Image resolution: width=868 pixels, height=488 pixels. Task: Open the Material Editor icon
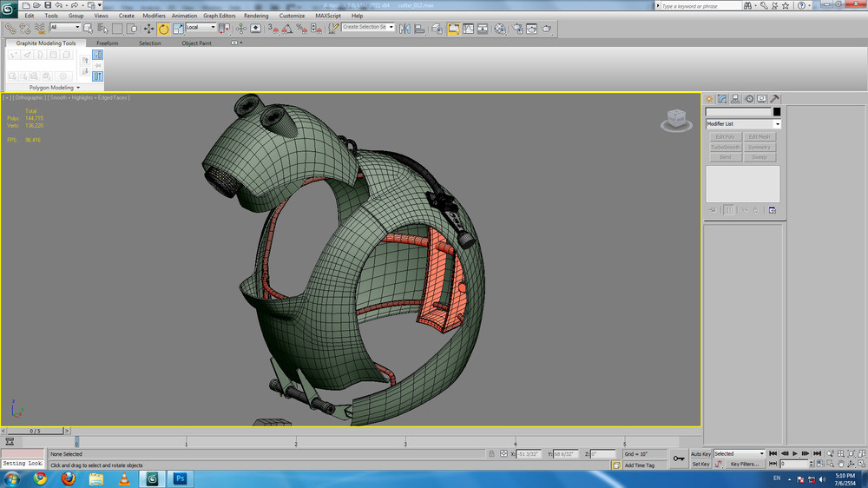coord(500,29)
